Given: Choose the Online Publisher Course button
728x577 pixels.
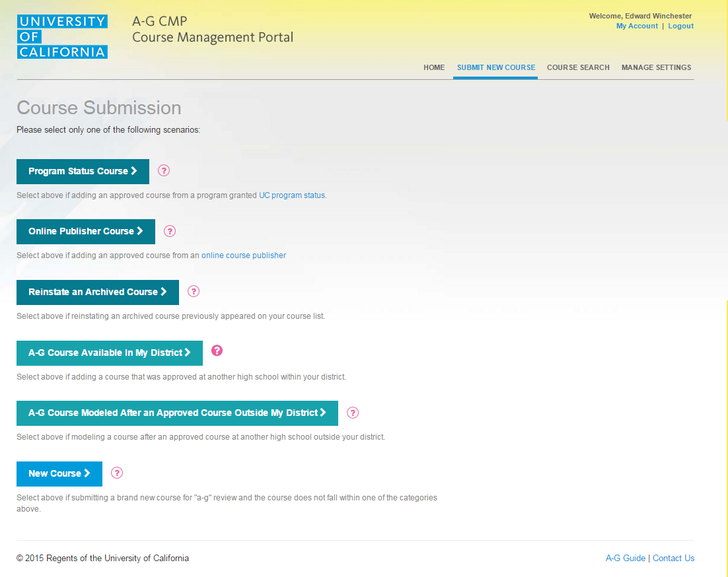Looking at the screenshot, I should 86,232.
